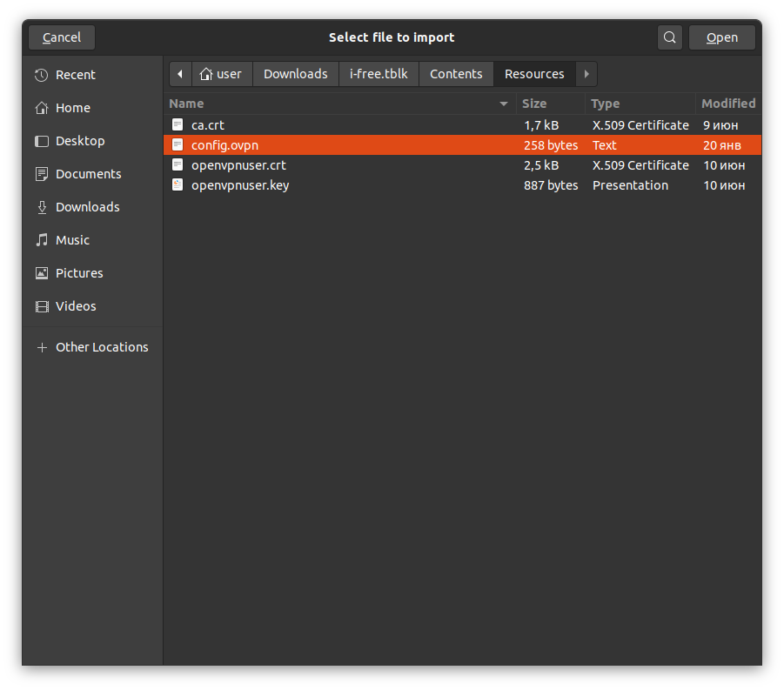
Task: Sort files by Name column header
Action: tap(186, 104)
